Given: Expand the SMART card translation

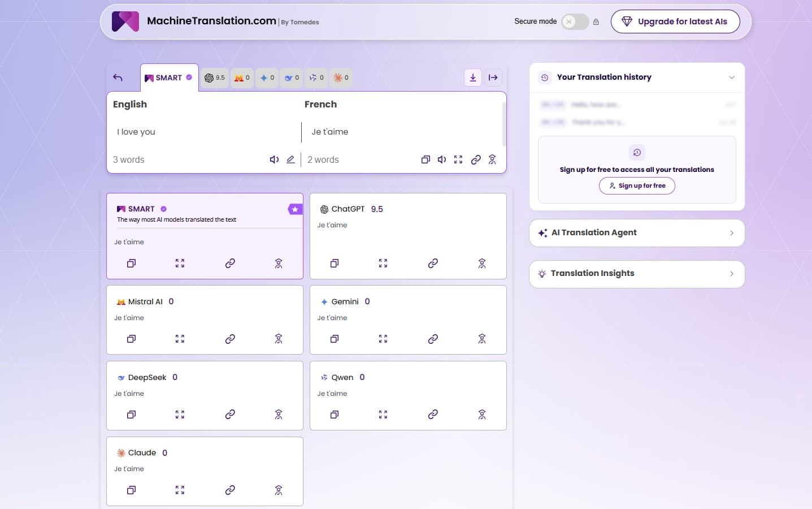Looking at the screenshot, I should click(x=180, y=263).
